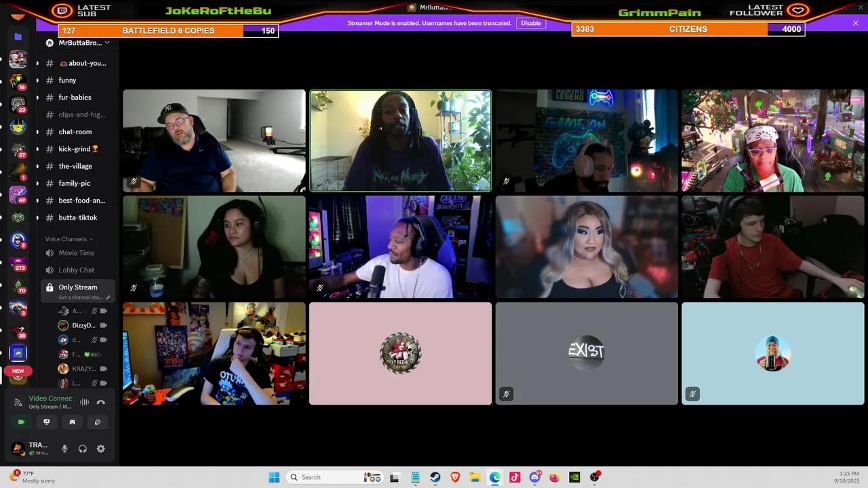868x488 pixels.
Task: Open server with 37 notifications badge
Action: click(18, 150)
